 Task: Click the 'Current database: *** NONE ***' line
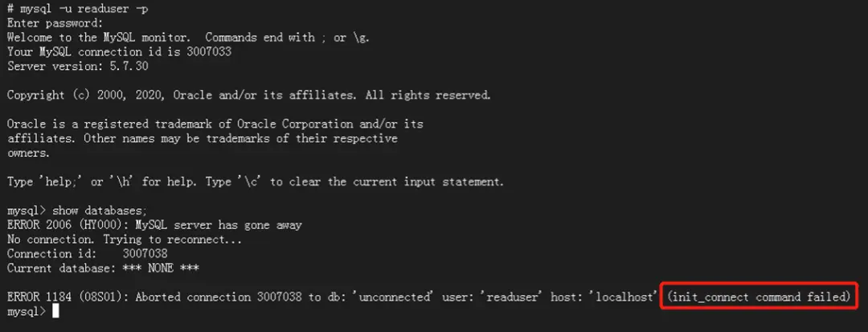pos(103,268)
